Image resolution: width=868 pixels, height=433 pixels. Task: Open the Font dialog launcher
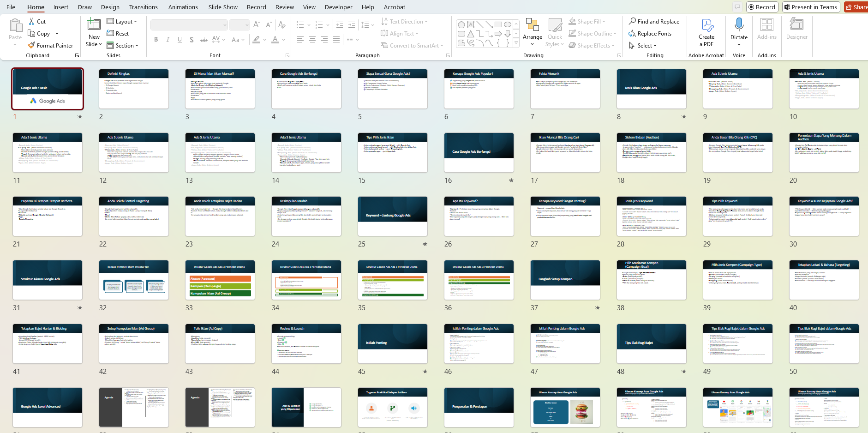tap(287, 55)
